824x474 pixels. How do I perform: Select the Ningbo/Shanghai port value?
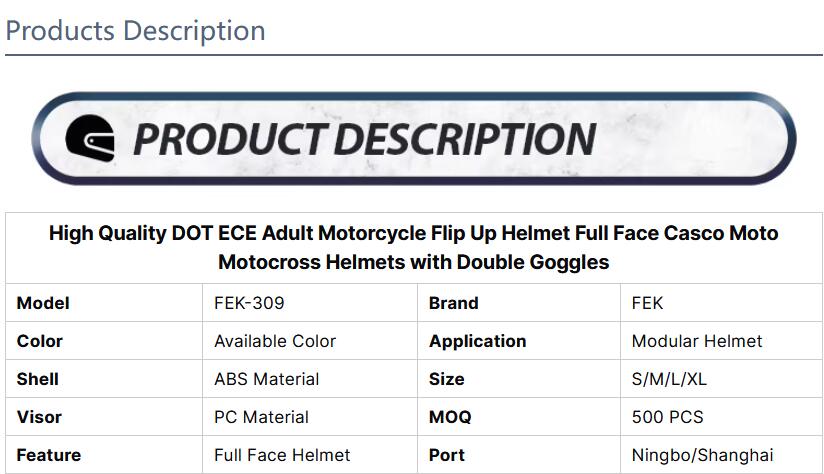coord(703,455)
